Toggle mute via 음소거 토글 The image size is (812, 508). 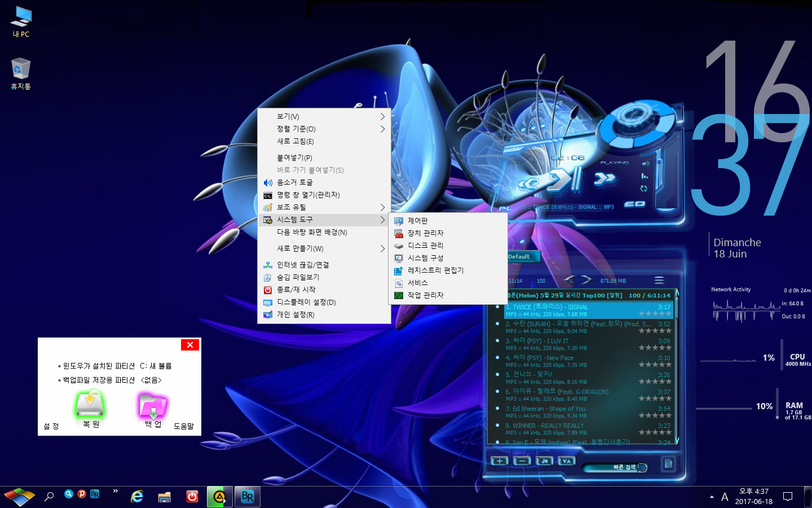pyautogui.click(x=324, y=182)
